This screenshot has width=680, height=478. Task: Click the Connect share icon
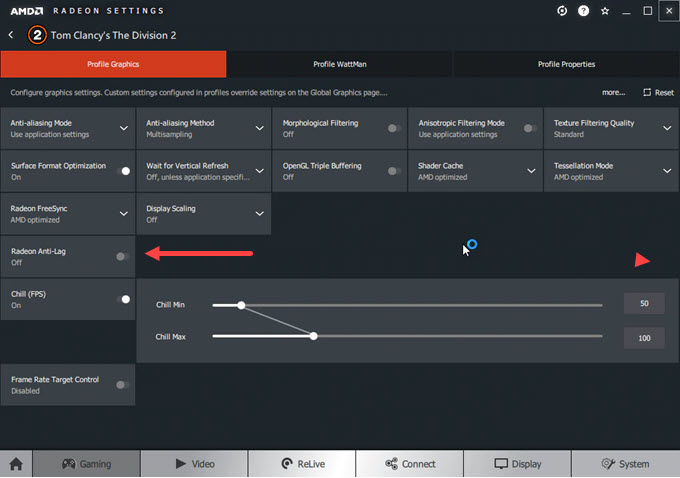391,464
